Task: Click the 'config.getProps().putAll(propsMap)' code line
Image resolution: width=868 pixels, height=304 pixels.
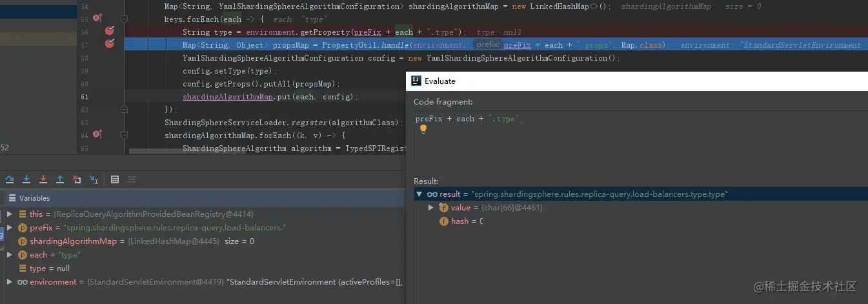Action: 261,84
